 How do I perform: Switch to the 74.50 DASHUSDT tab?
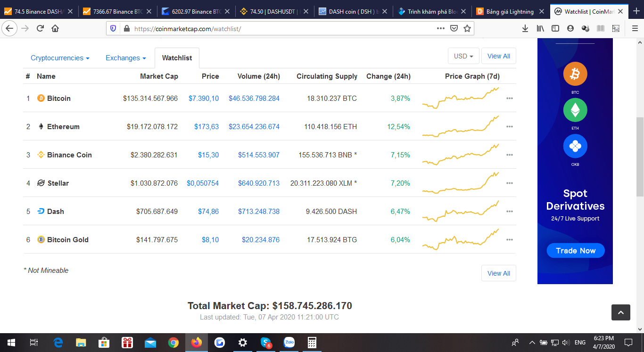274,11
